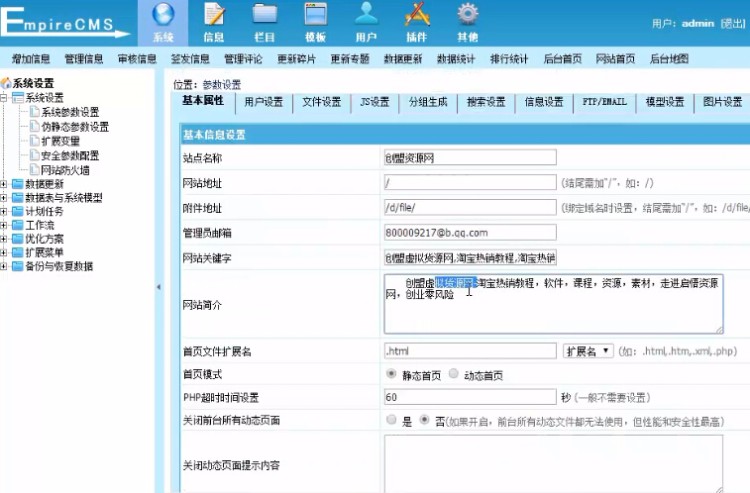This screenshot has height=493, width=750.
Task: Switch to the 模型设置 tab
Action: click(x=665, y=102)
